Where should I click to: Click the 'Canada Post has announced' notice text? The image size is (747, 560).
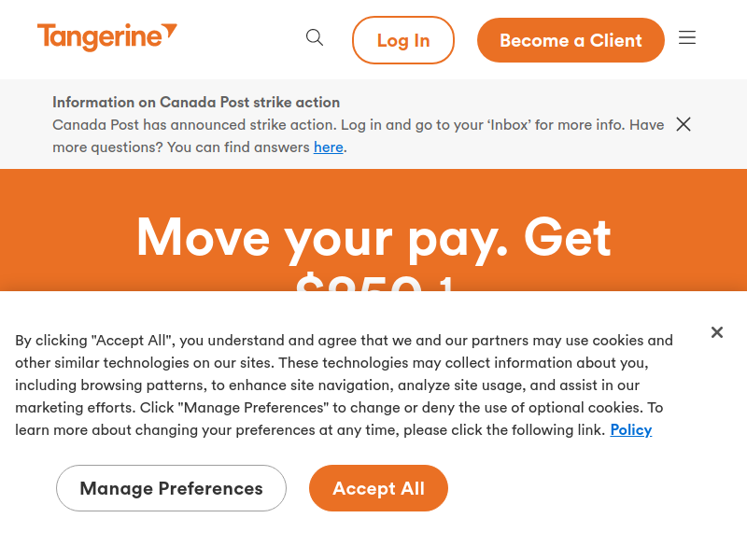coord(359,135)
